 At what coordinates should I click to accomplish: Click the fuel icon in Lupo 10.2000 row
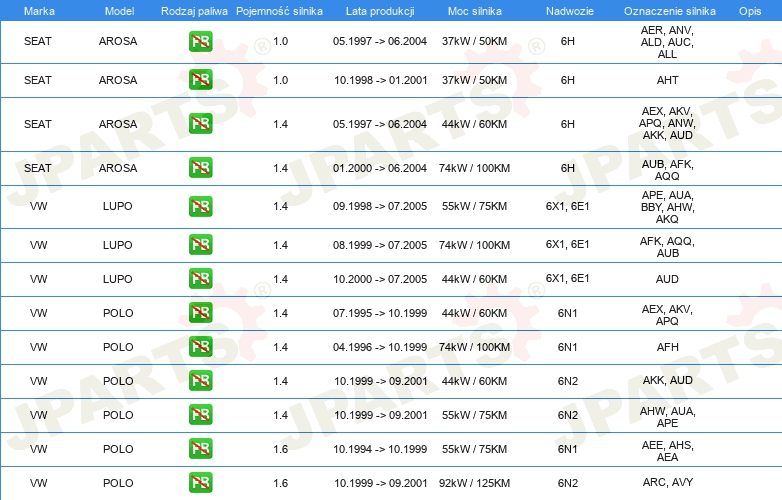click(x=200, y=279)
